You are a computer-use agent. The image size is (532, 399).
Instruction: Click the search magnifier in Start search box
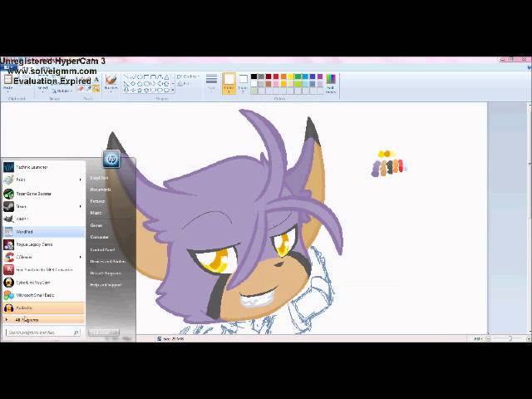pyautogui.click(x=76, y=332)
